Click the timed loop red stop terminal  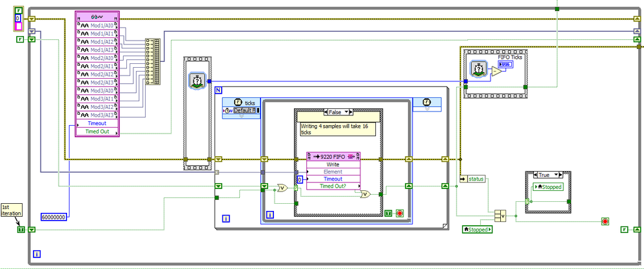[400, 214]
